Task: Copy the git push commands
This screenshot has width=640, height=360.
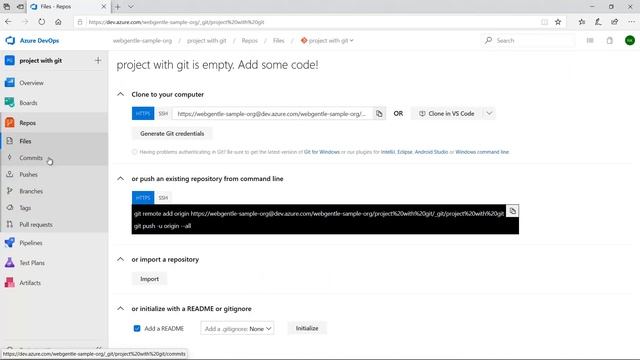Action: click(513, 211)
